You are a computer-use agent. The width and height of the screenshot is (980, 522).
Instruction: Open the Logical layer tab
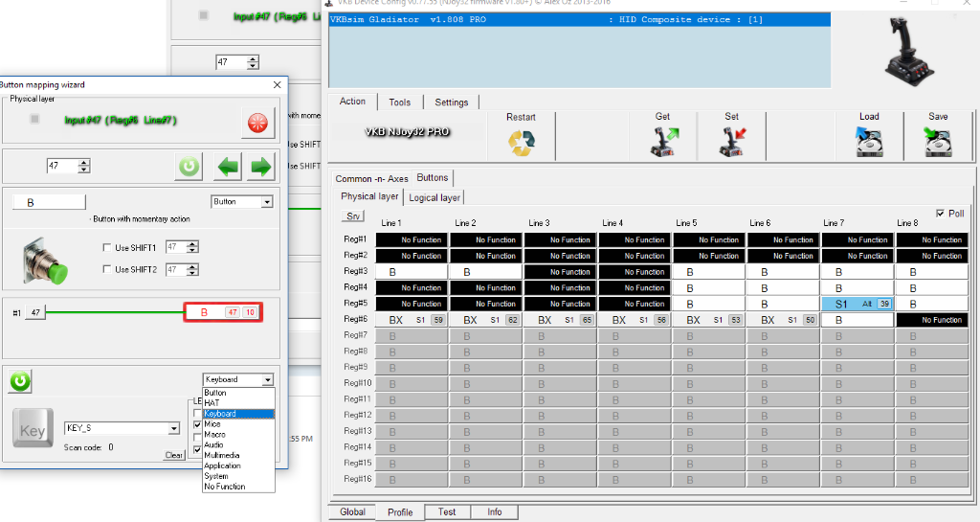(x=434, y=197)
